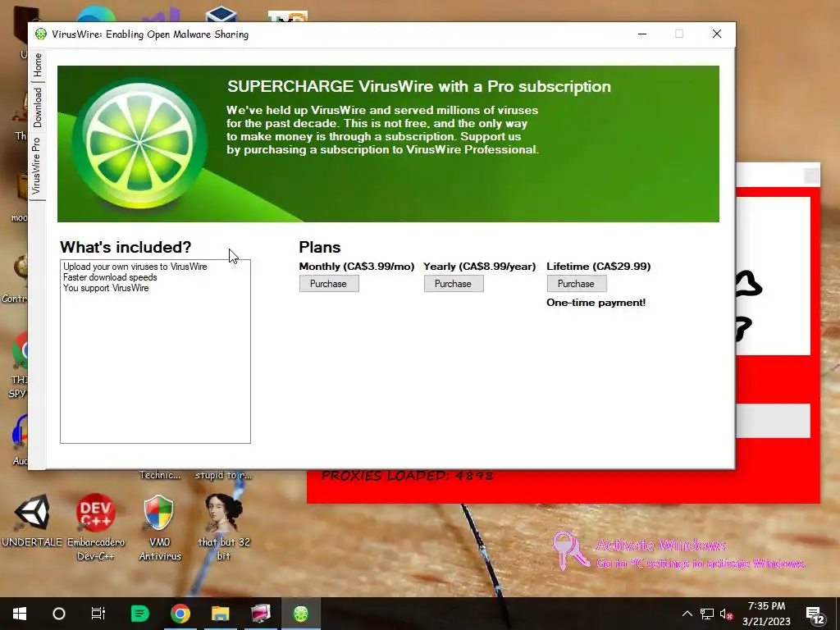The width and height of the screenshot is (840, 630).
Task: Purchase the Yearly CA$8.99 plan
Action: pos(454,283)
